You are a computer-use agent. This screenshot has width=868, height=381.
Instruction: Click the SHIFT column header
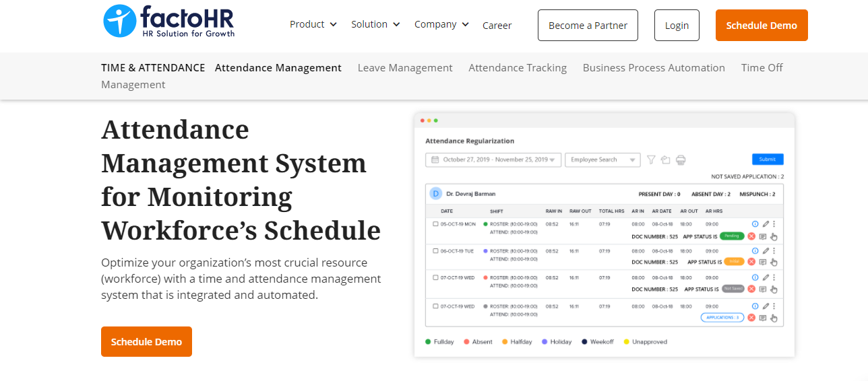tap(497, 211)
